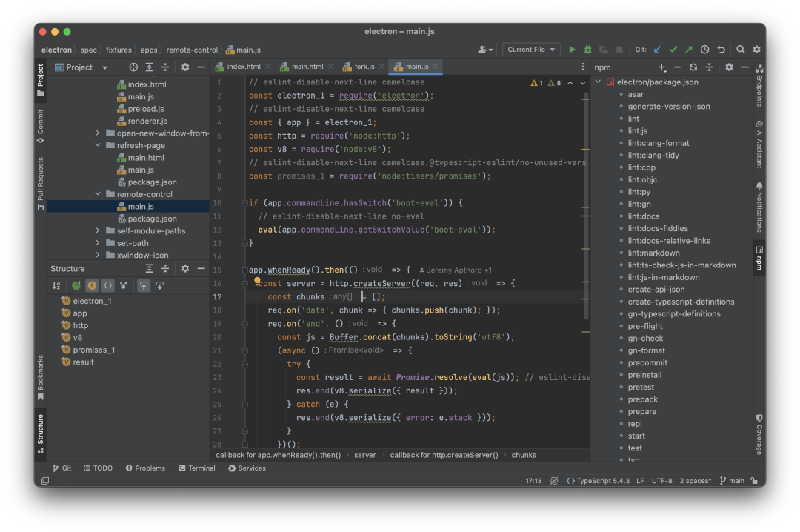800x532 pixels.
Task: Click the 2 spaces indent widget
Action: coord(696,481)
